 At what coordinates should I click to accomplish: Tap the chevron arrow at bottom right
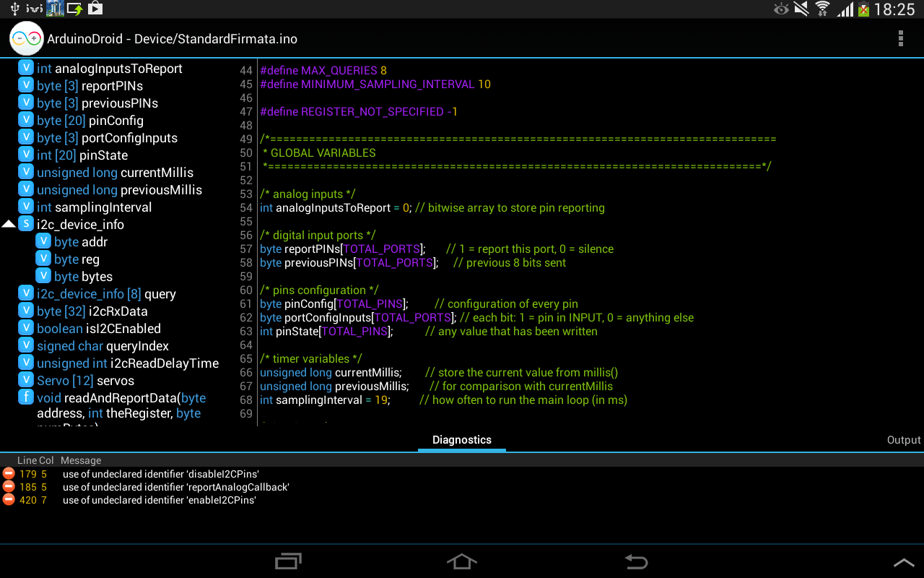click(x=904, y=561)
